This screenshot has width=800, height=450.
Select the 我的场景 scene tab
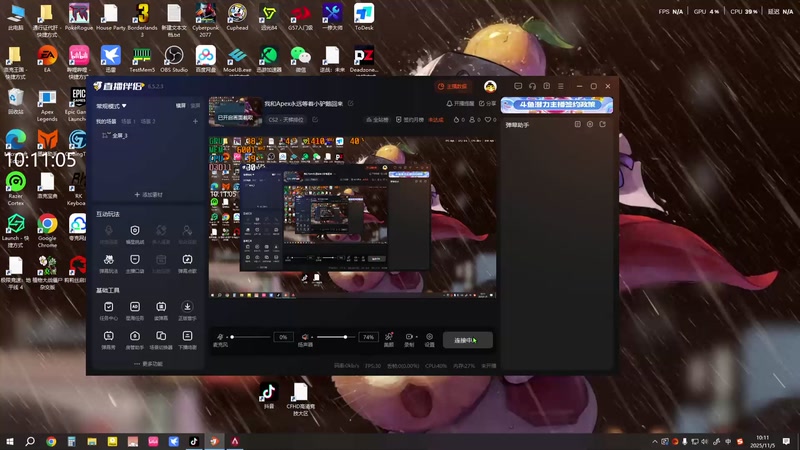coord(106,121)
